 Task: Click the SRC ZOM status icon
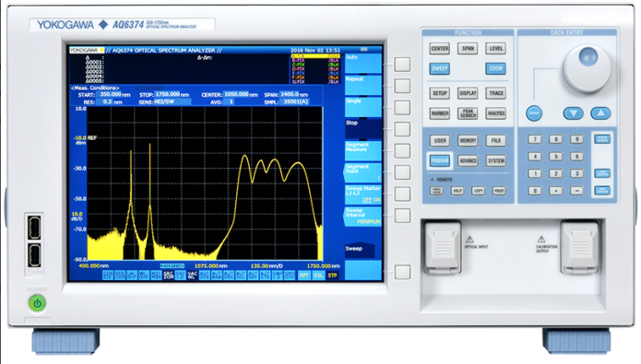tap(169, 276)
